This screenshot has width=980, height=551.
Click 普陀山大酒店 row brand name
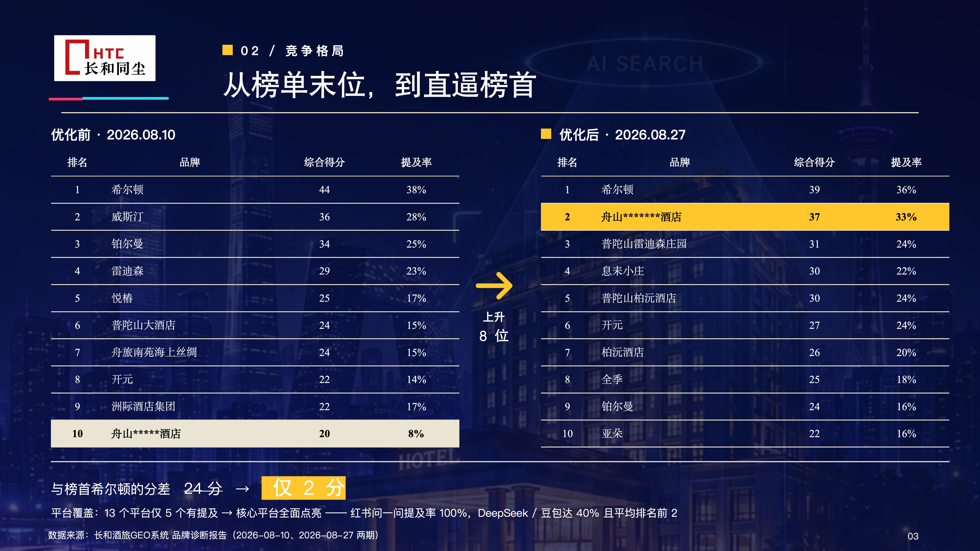click(143, 325)
